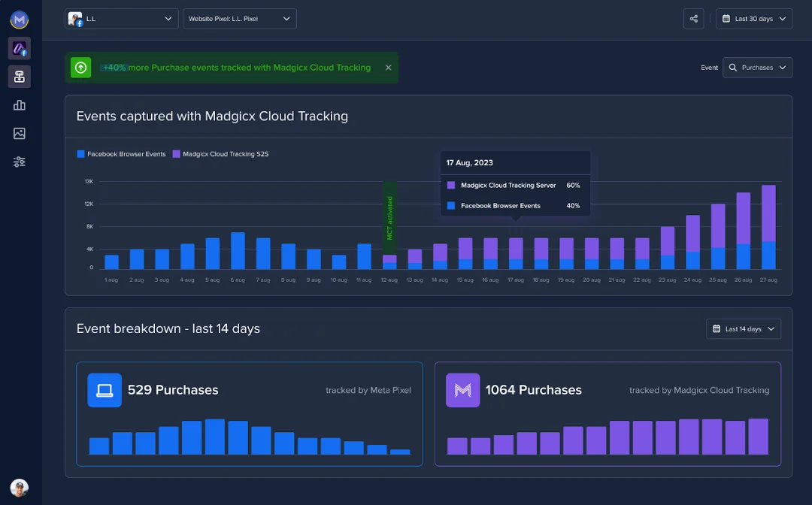Click the '17 Aug, 2023' tooltip title
The image size is (812, 505).
[470, 162]
